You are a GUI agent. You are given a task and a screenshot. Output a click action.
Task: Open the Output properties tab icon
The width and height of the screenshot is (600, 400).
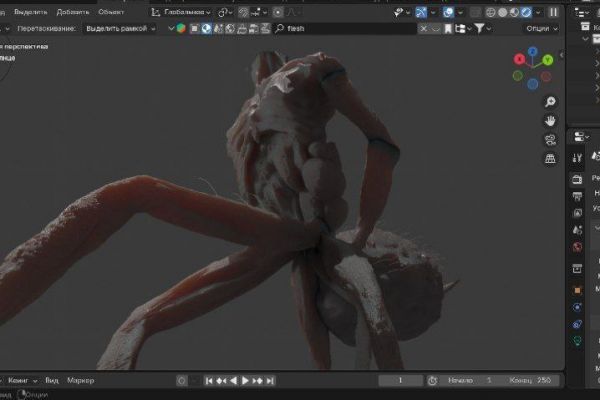(x=577, y=196)
